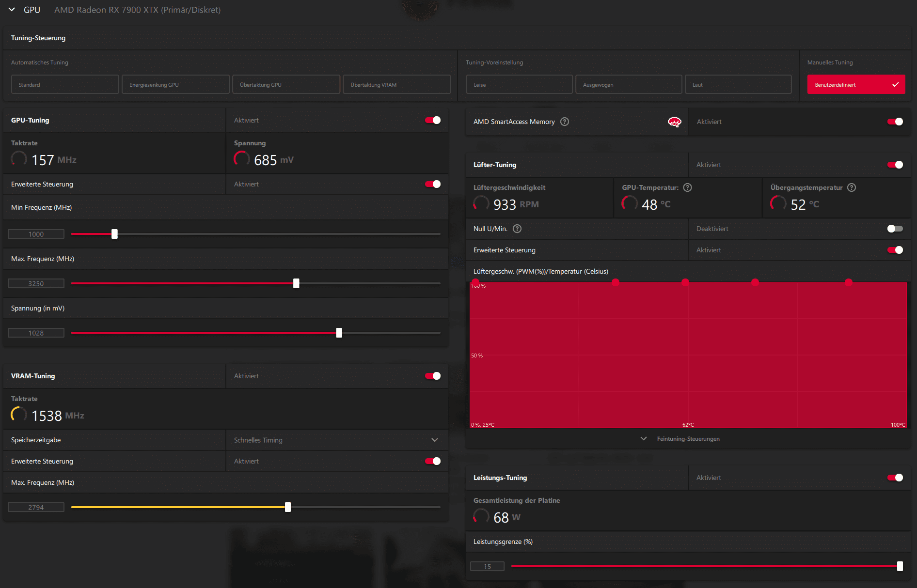Click the 685 mV Spannung readout
917x588 pixels.
pyautogui.click(x=274, y=160)
